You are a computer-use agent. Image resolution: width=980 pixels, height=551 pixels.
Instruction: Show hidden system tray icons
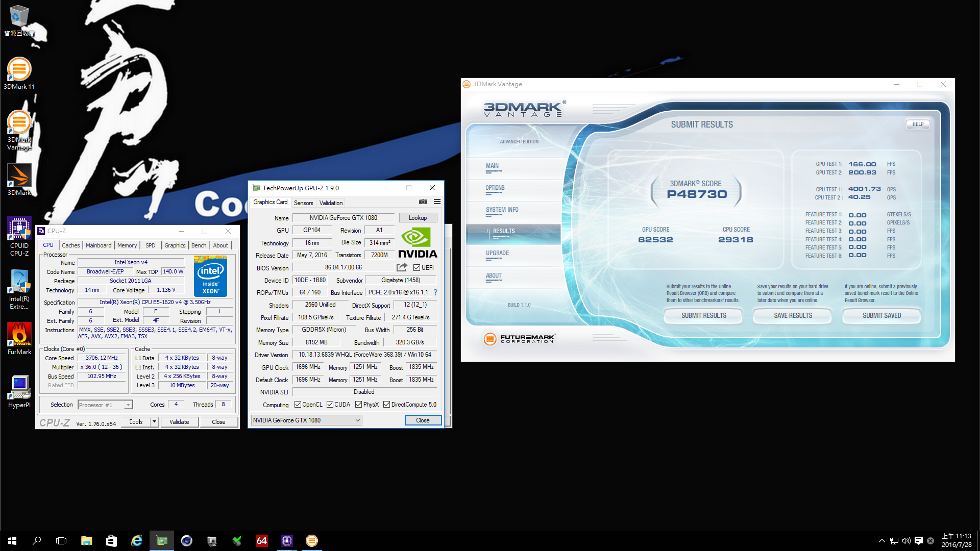coord(881,541)
